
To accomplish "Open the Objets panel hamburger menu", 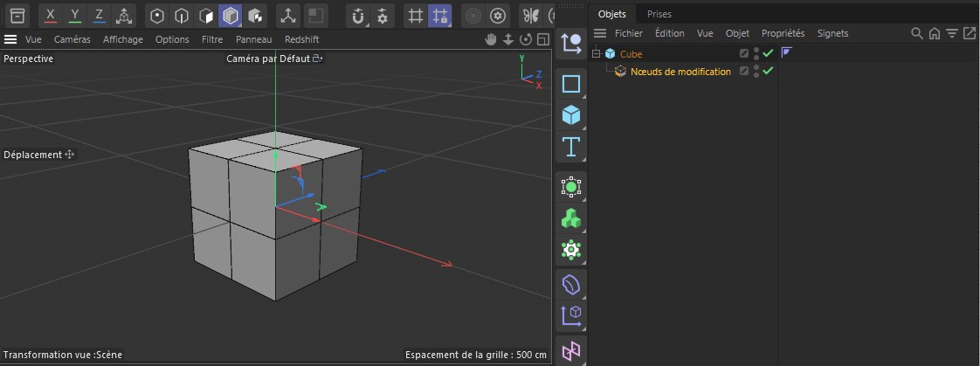I will point(600,33).
